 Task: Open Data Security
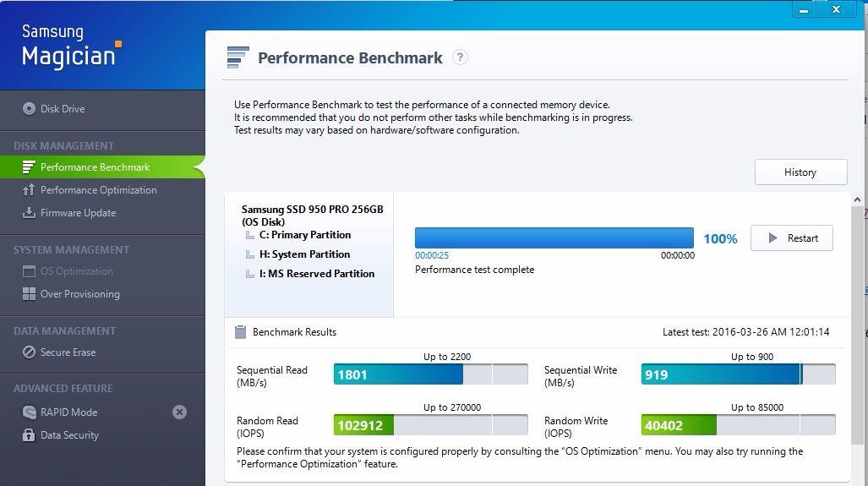point(69,435)
